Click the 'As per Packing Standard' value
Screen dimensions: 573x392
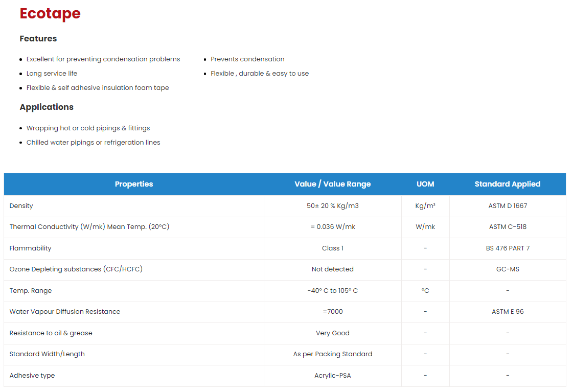[333, 354]
